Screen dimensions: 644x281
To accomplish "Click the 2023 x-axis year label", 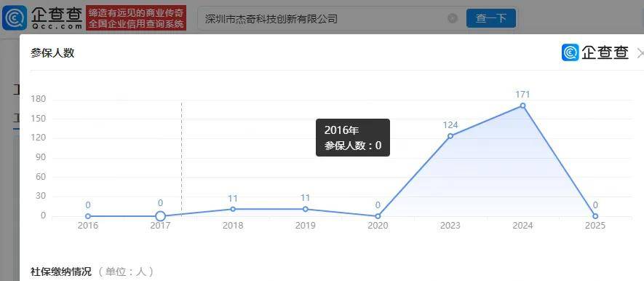I will click(x=450, y=226).
